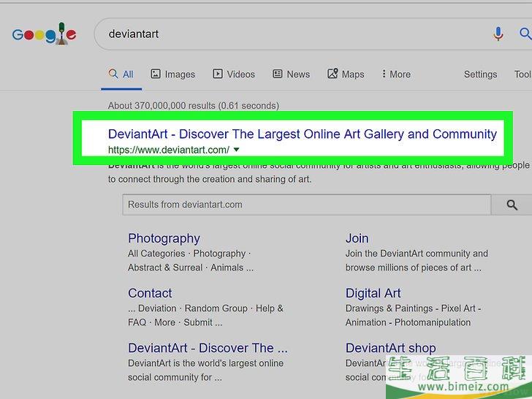Open the Join sitelink
The height and width of the screenshot is (399, 532).
357,238
